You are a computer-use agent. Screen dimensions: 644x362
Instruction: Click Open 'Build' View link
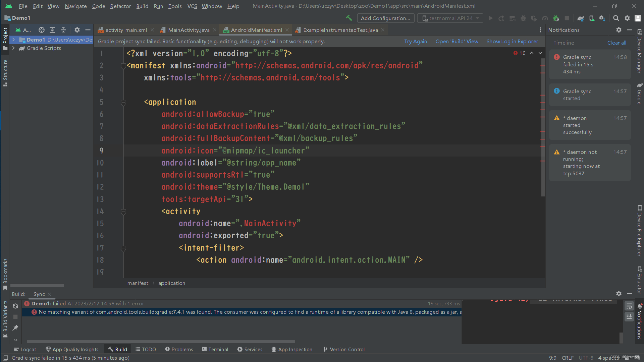pos(457,41)
